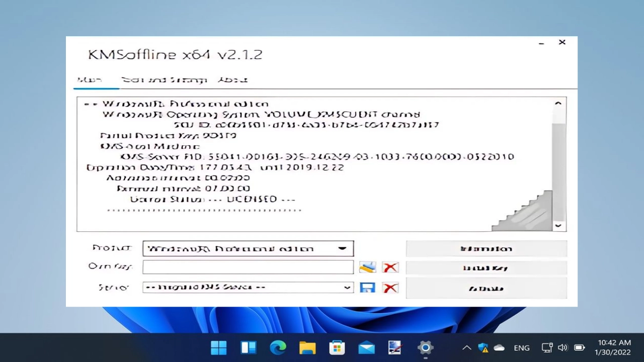This screenshot has height=362, width=644.
Task: Click the log line containing 2019.12.22
Action: [x=215, y=167]
